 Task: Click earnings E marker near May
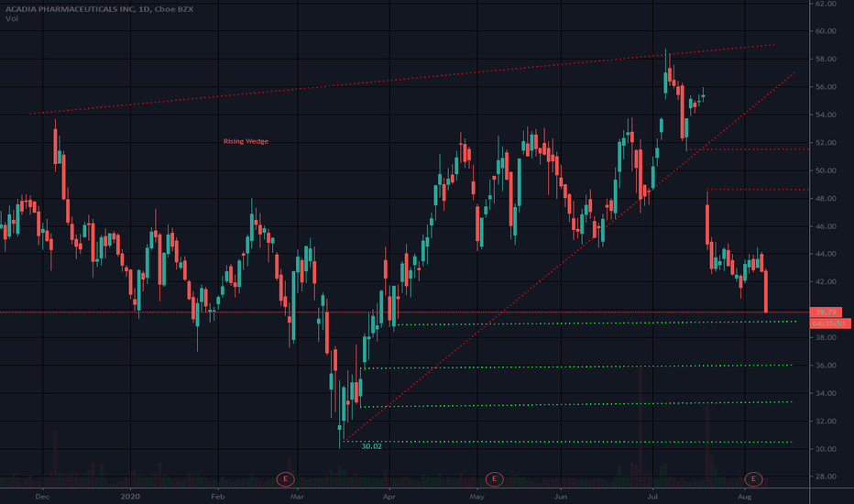tap(494, 479)
